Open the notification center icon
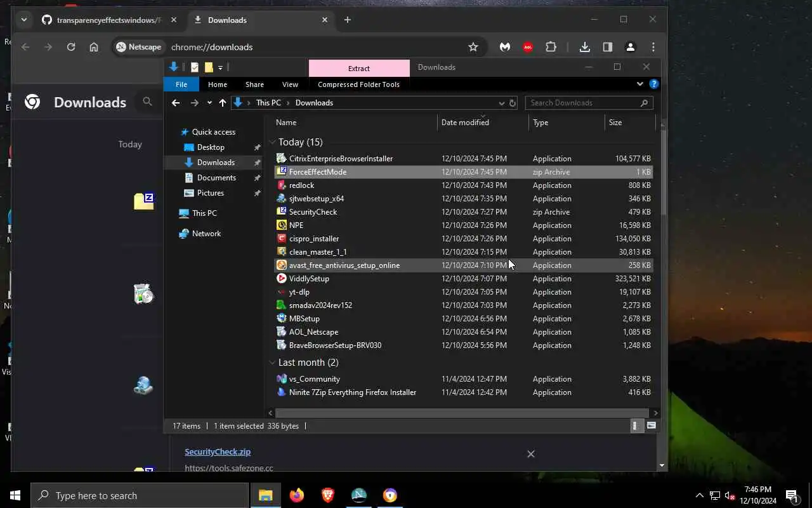812x508 pixels. [x=792, y=495]
